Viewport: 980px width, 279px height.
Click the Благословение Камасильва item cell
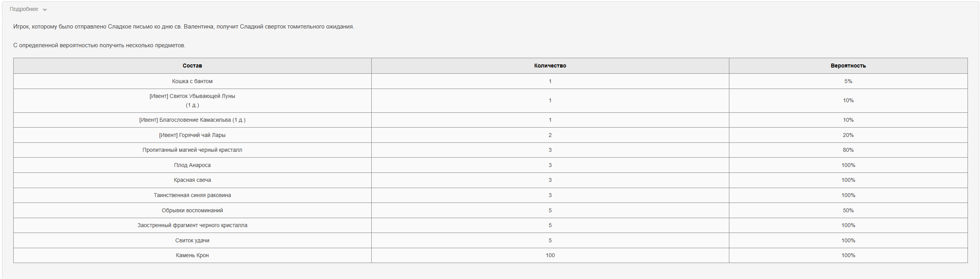pyautogui.click(x=192, y=120)
